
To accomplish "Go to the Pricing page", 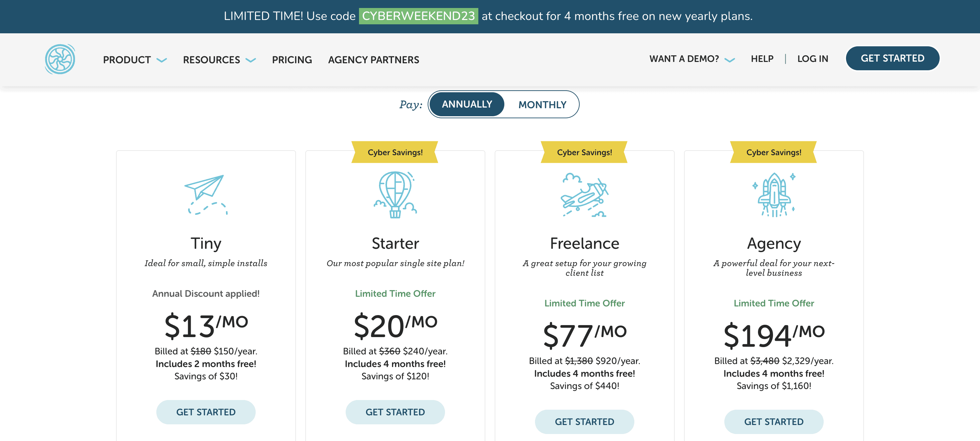I will [292, 60].
